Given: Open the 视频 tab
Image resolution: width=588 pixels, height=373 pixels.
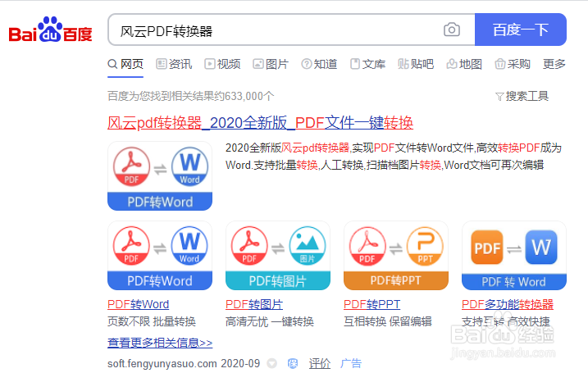Looking at the screenshot, I should pyautogui.click(x=222, y=64).
